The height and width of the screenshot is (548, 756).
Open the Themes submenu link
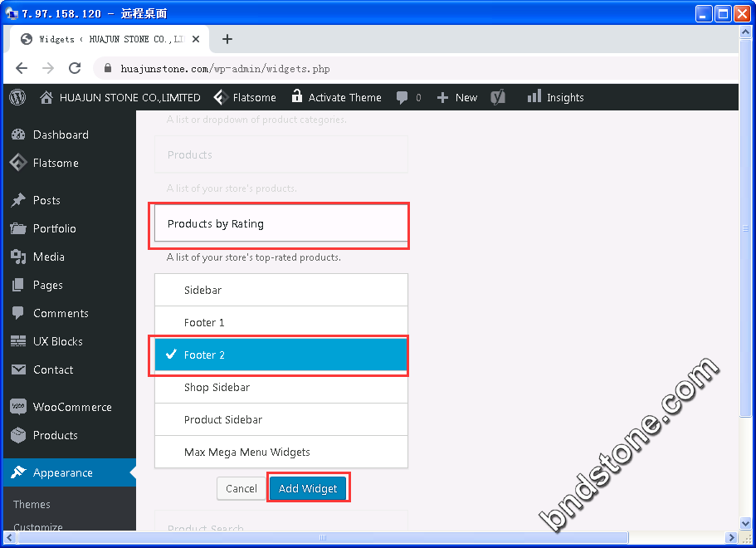point(32,504)
